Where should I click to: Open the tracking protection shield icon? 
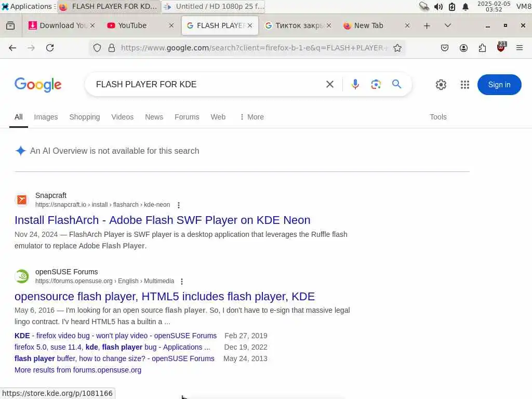[97, 48]
